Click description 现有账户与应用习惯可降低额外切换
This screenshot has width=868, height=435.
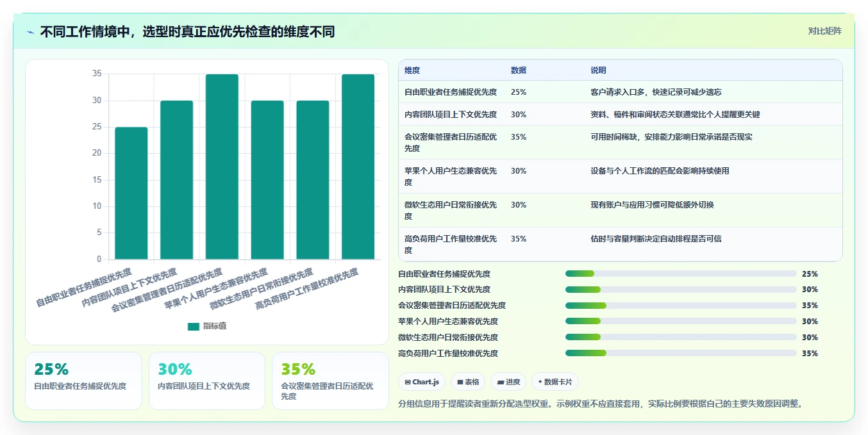[652, 205]
